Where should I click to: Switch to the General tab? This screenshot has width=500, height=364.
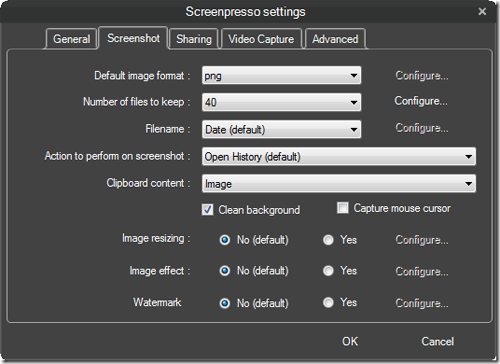tap(71, 39)
